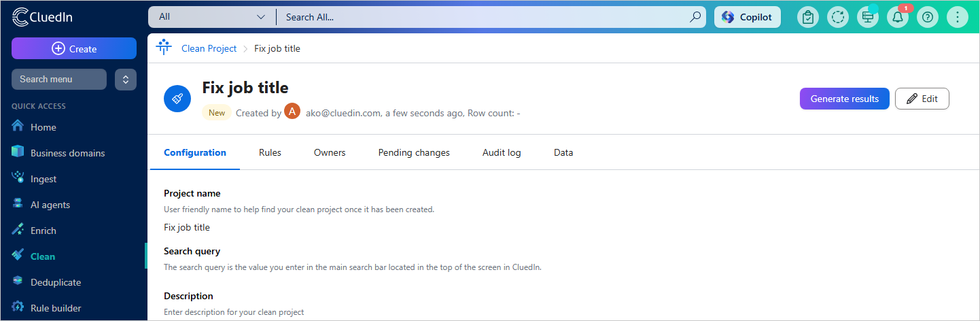
Task: Toggle the sidebar menu expand-collapse arrows
Action: [126, 79]
